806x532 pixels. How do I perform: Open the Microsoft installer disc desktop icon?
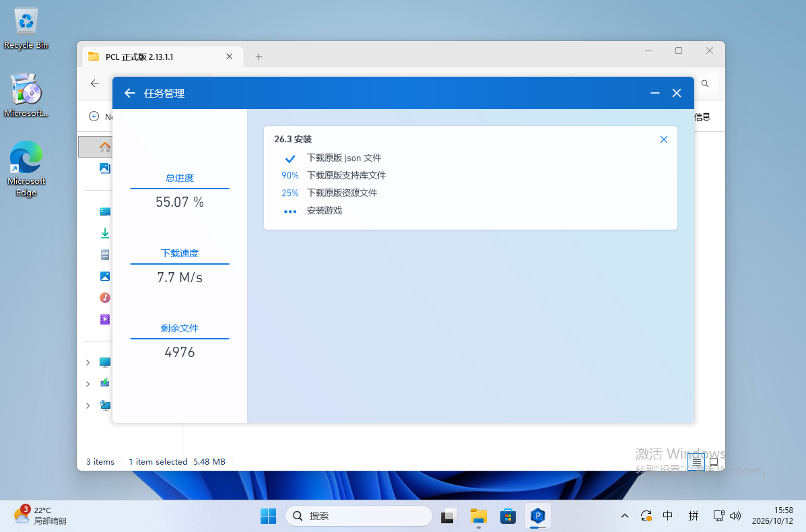pyautogui.click(x=26, y=96)
